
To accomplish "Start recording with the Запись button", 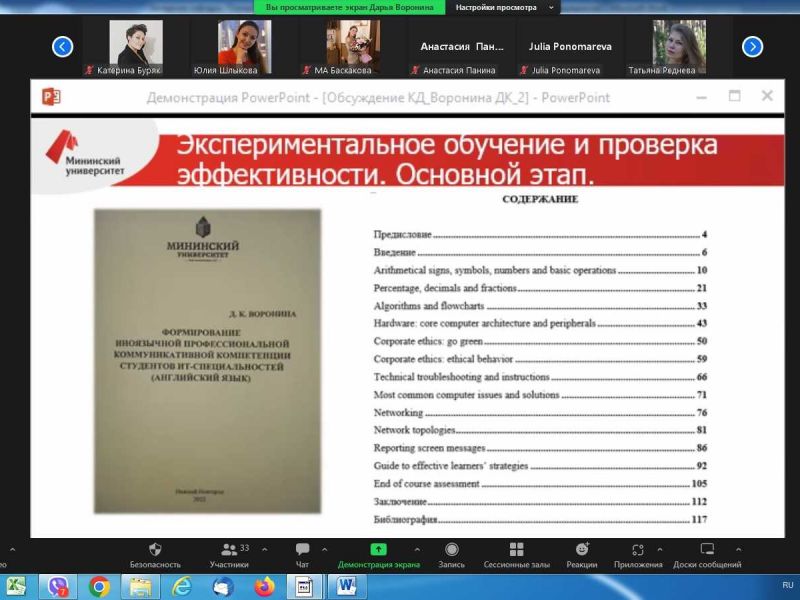I will click(x=452, y=551).
